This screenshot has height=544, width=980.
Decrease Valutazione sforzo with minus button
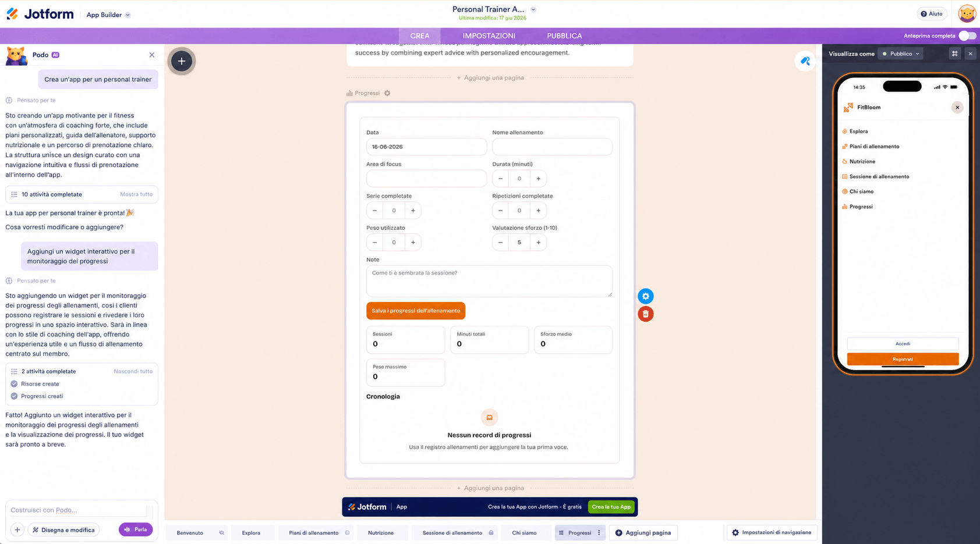500,243
